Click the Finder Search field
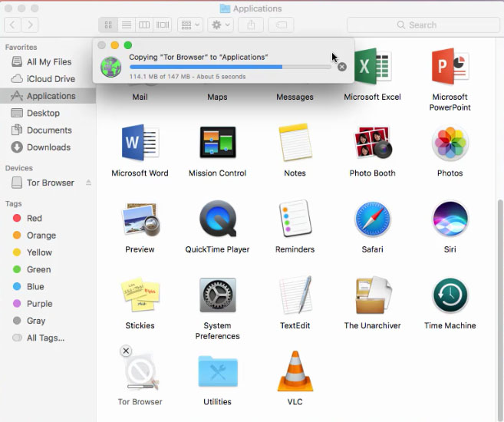 point(423,25)
